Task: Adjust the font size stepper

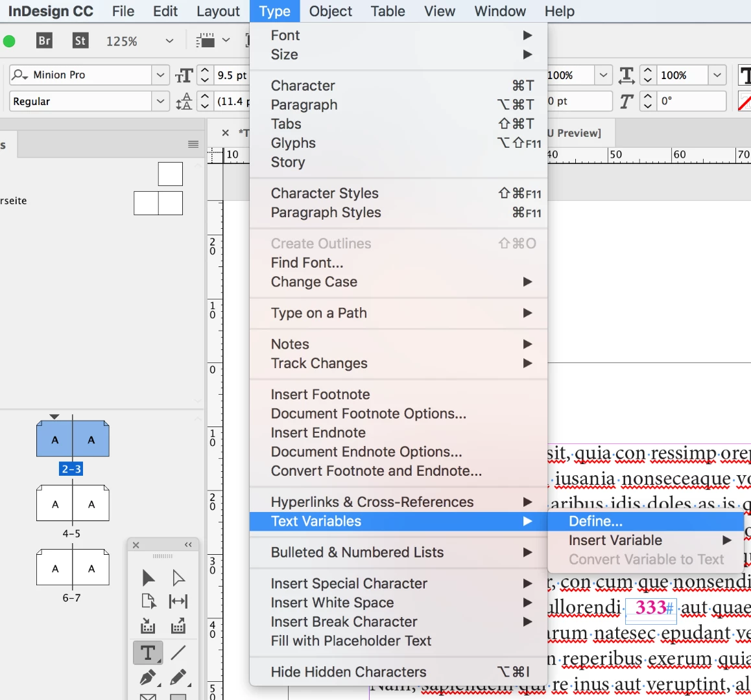Action: (x=204, y=75)
